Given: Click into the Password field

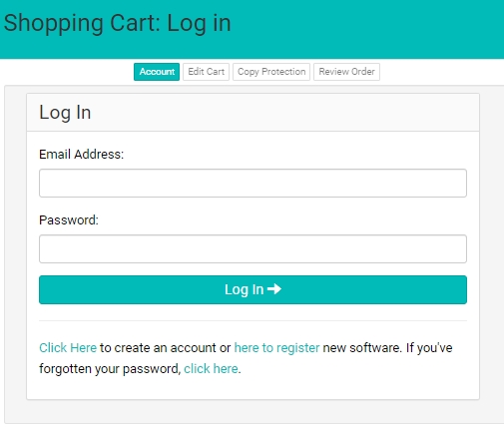Looking at the screenshot, I should point(252,249).
